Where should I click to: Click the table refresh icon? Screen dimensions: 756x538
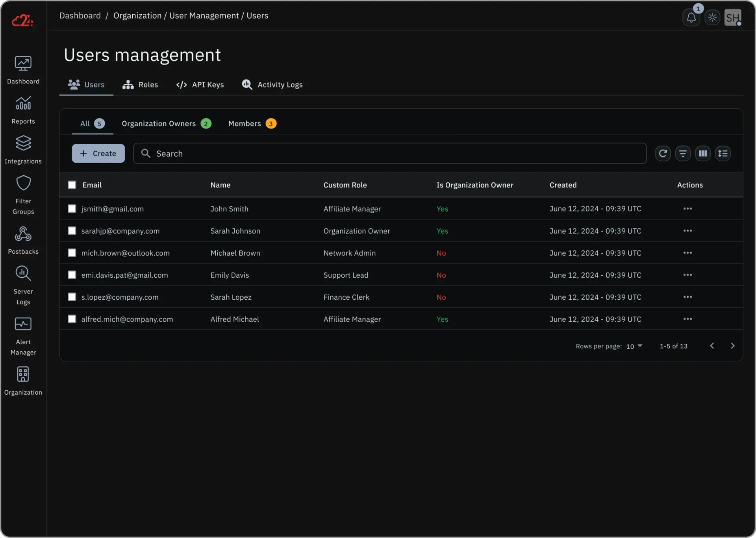pos(663,153)
